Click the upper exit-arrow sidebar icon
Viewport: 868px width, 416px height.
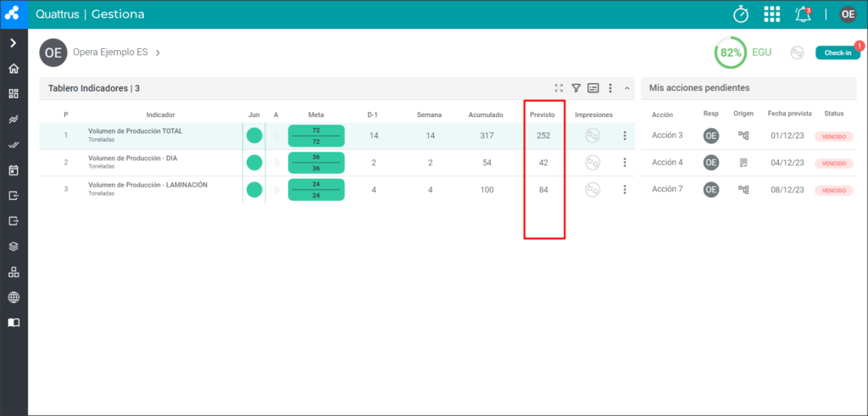coord(14,195)
